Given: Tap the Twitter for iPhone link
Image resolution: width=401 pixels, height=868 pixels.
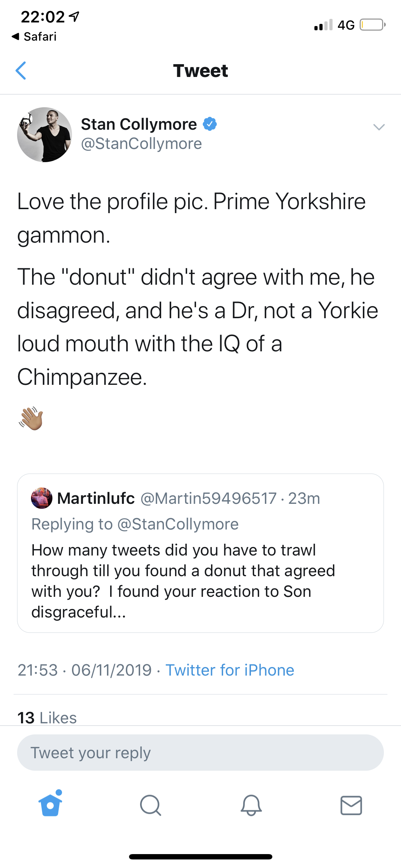Looking at the screenshot, I should (230, 670).
